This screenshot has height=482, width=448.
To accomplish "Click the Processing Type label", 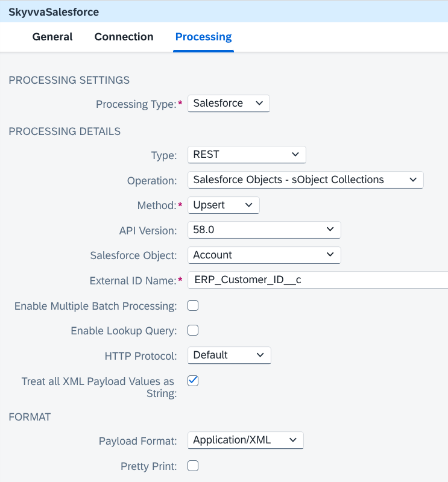I will (136, 104).
